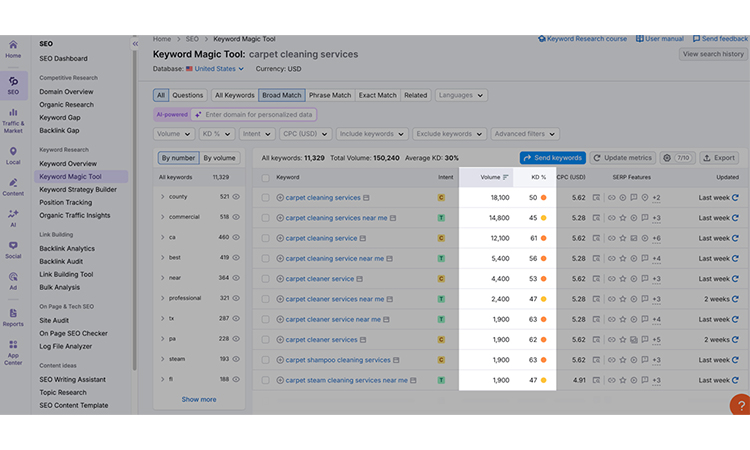The height and width of the screenshot is (450, 750).
Task: Click the orange help question mark bubble
Action: coord(740,405)
